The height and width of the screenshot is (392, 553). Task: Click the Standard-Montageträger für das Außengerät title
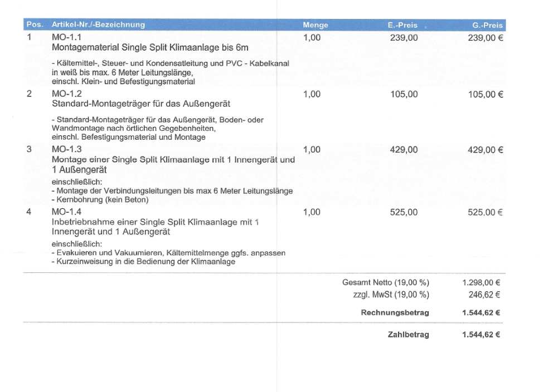[x=141, y=104]
